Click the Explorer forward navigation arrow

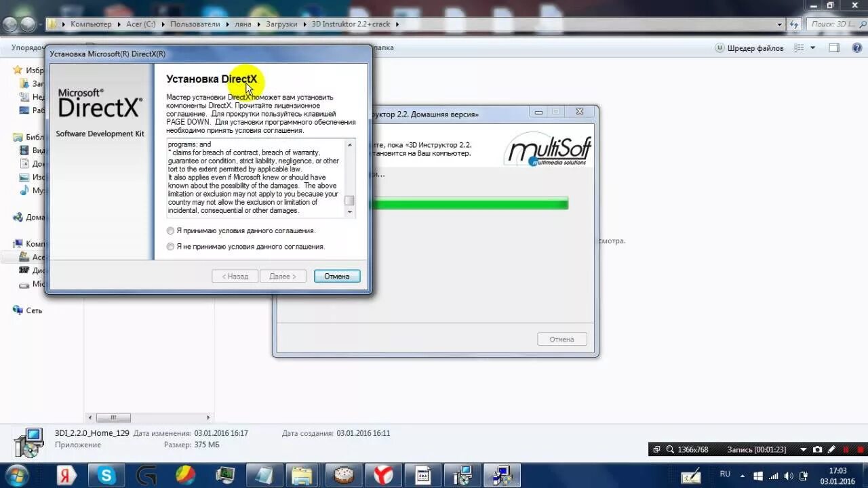[x=28, y=24]
